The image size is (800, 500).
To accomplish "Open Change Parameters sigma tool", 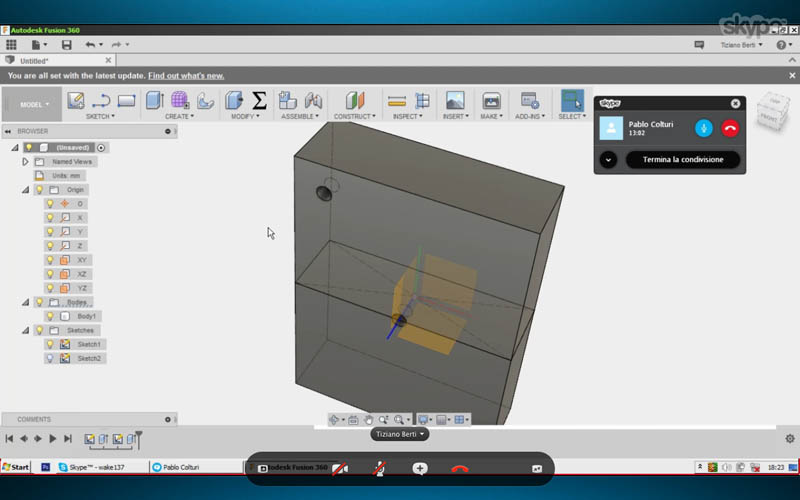I will (259, 100).
